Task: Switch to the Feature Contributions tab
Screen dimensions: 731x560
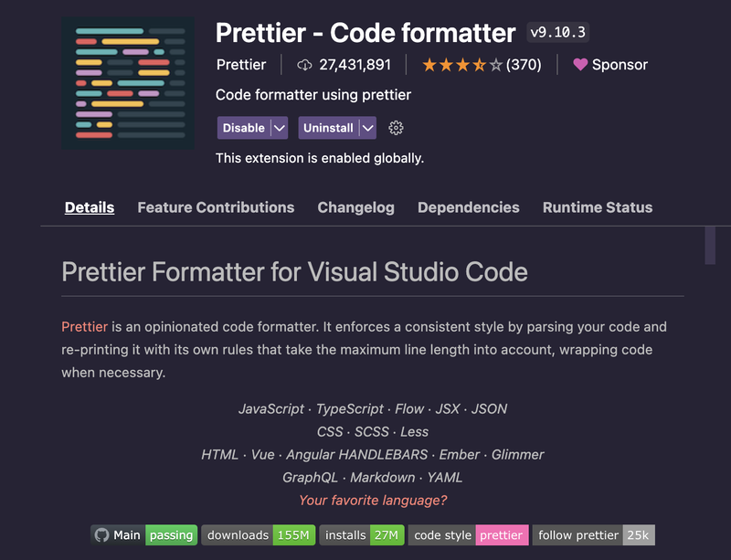Action: [216, 207]
